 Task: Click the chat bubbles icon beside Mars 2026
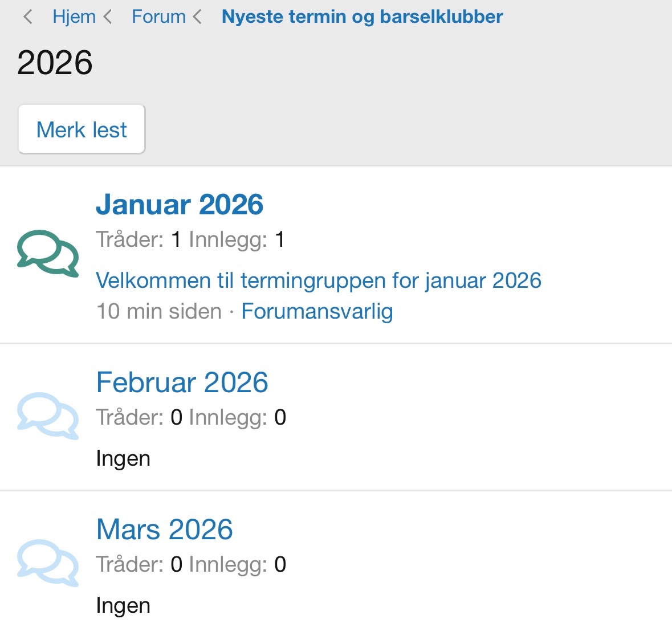(x=48, y=563)
